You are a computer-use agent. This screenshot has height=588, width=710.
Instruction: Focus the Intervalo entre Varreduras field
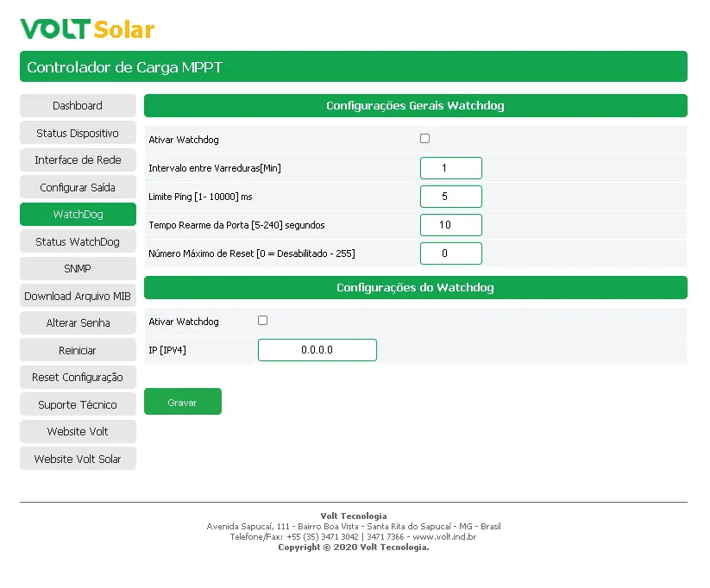pyautogui.click(x=451, y=168)
